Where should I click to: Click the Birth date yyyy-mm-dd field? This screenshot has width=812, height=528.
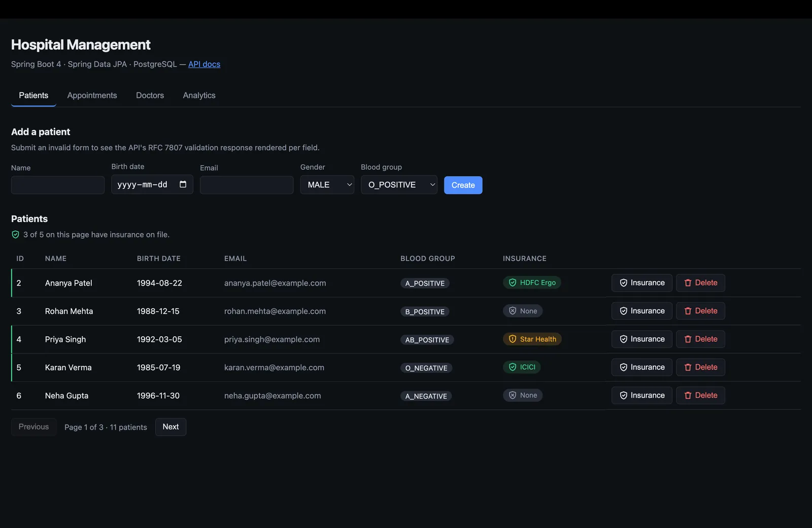152,185
